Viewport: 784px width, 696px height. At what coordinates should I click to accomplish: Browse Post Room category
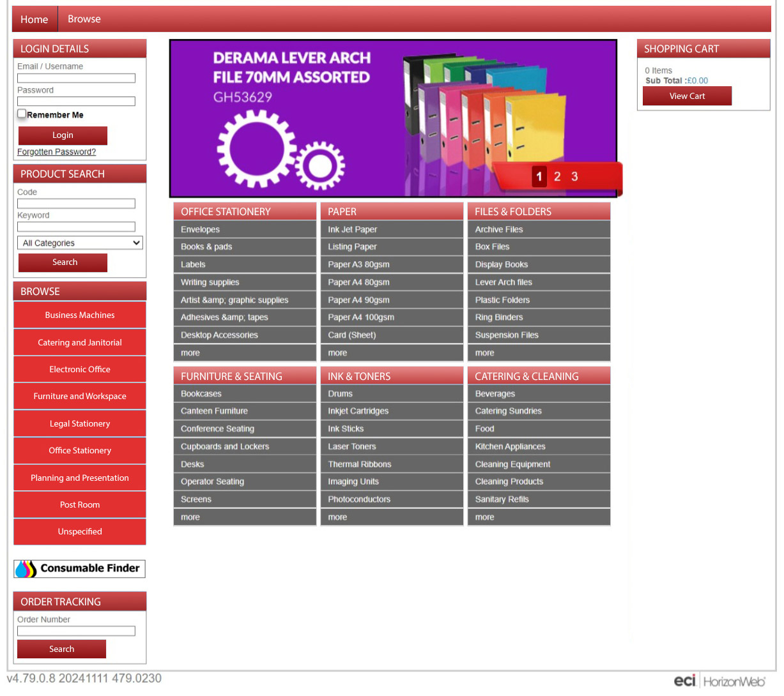pyautogui.click(x=80, y=505)
